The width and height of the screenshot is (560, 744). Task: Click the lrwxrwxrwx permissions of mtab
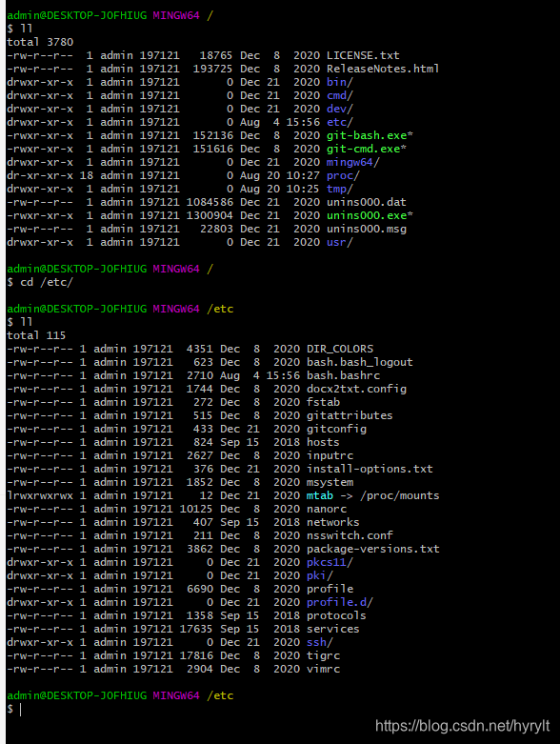pyautogui.click(x=40, y=495)
